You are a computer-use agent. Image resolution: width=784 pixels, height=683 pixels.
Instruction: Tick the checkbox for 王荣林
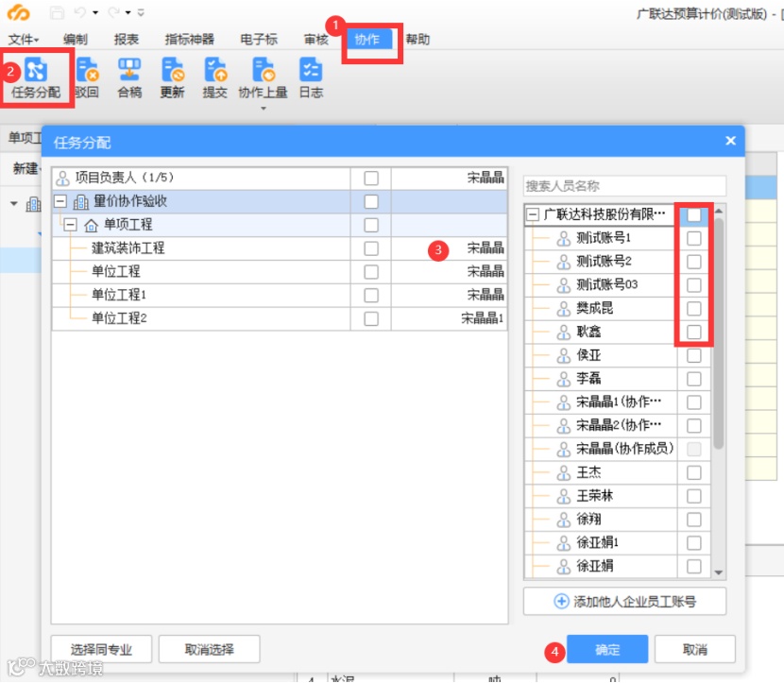pyautogui.click(x=694, y=496)
